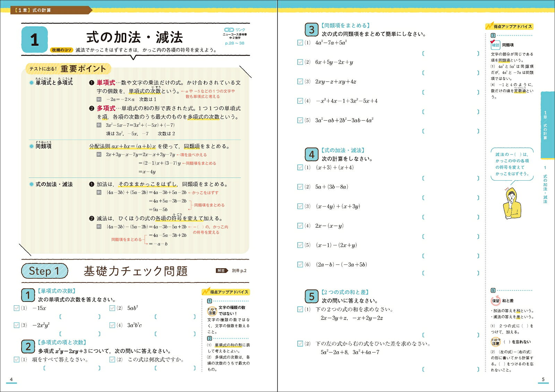Click the answer bracket field for 4a²−7a+5a²
The height and width of the screenshot is (392, 555).
pos(451,53)
